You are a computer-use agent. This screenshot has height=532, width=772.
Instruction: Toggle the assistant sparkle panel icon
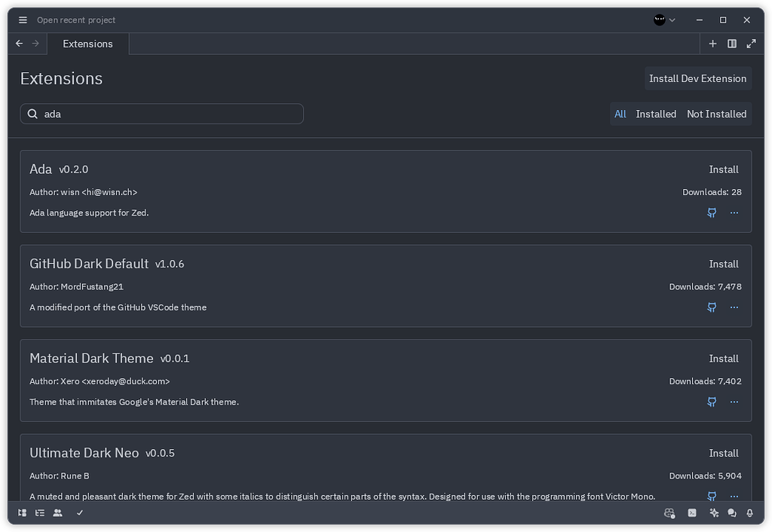[x=714, y=513]
